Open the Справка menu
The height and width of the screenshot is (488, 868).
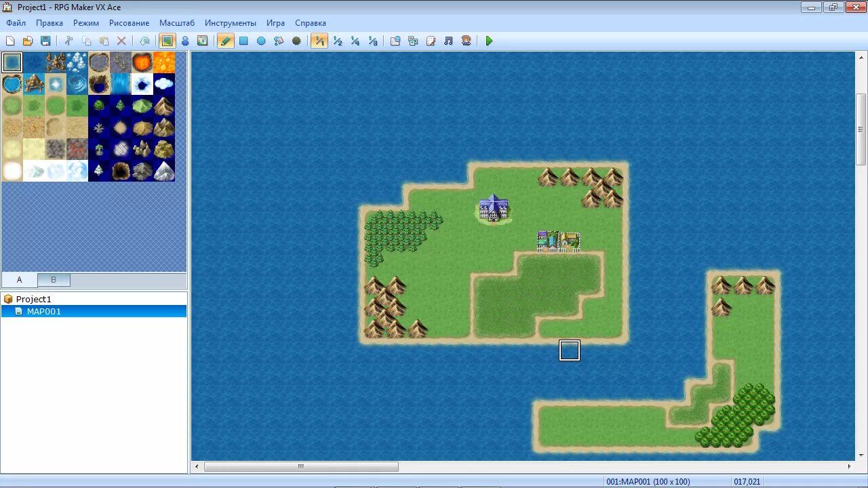(x=311, y=23)
